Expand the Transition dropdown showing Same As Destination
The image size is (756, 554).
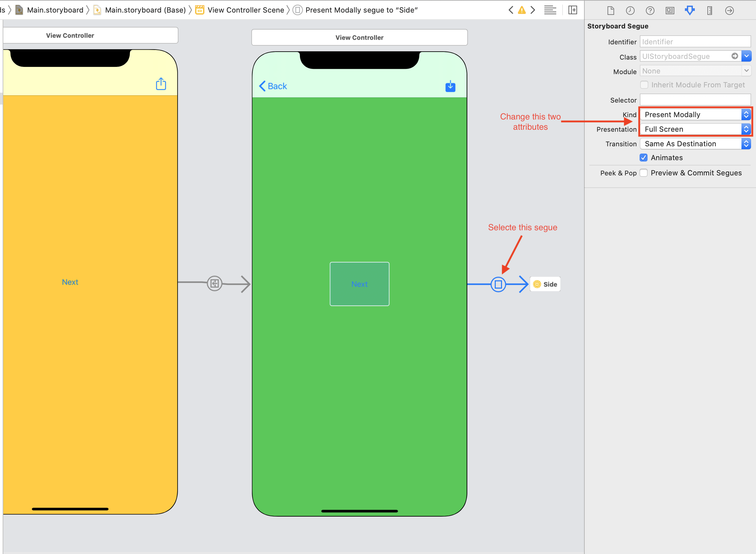[746, 143]
